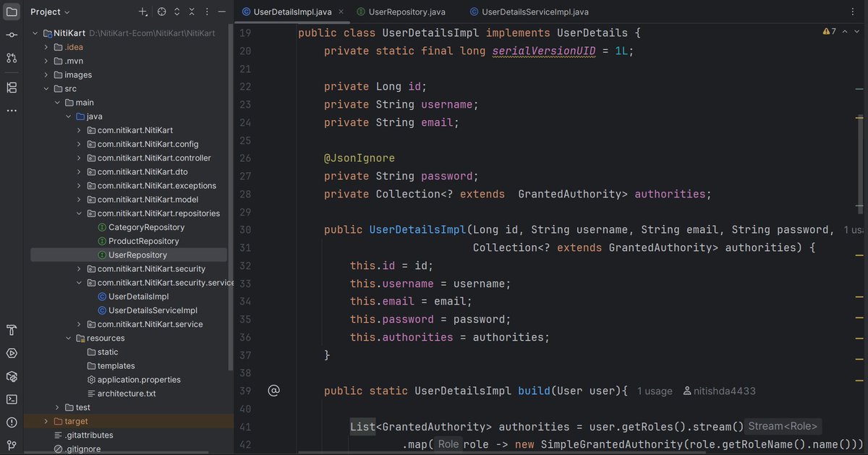Expand the target folder
Viewport: 868px width, 455px height.
pos(47,421)
